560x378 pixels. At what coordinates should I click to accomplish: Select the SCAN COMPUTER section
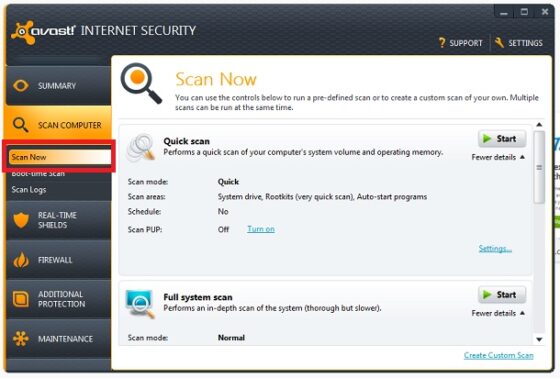click(58, 125)
